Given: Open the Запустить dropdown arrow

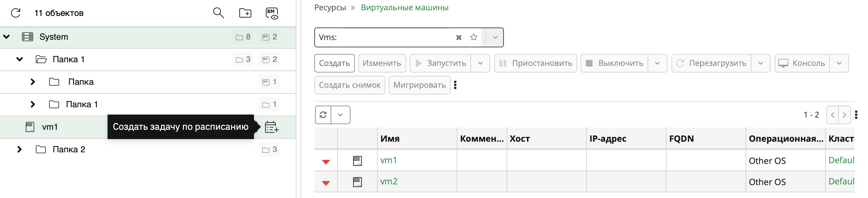Looking at the screenshot, I should click(x=481, y=63).
